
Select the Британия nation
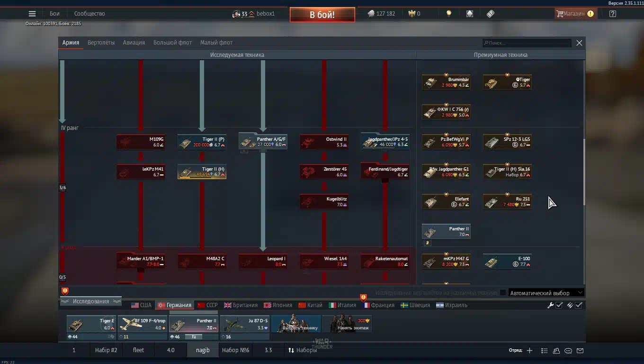[241, 305]
